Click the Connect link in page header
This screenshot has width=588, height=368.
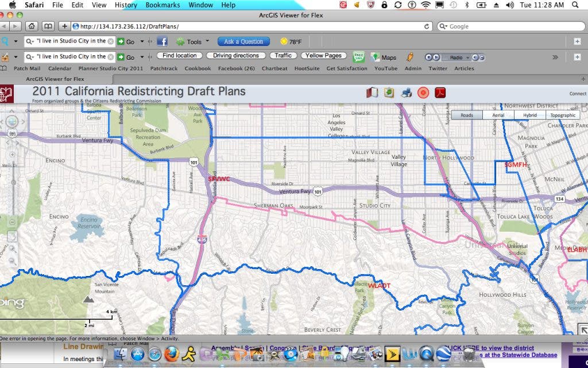coord(578,94)
